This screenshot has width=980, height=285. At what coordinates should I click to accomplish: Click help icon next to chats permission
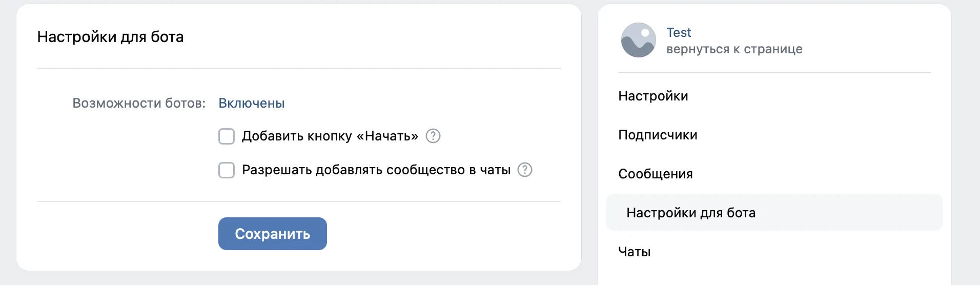click(x=525, y=170)
